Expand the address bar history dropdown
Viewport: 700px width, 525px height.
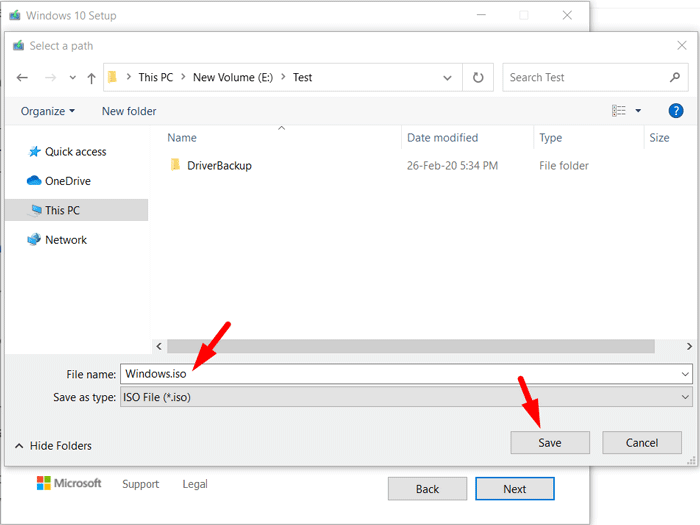pyautogui.click(x=447, y=78)
